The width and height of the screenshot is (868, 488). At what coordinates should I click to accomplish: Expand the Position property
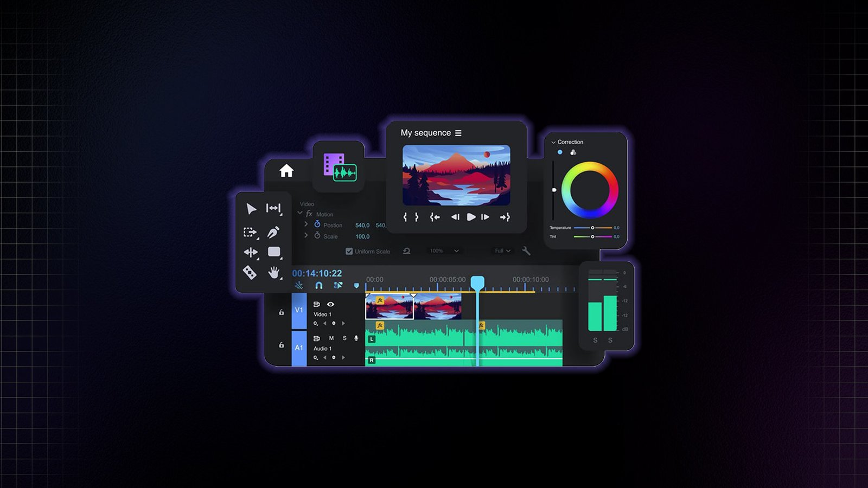point(306,224)
